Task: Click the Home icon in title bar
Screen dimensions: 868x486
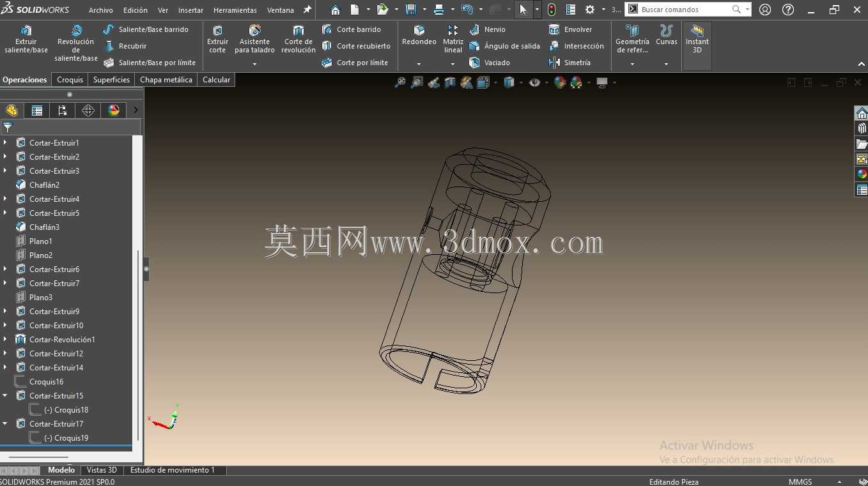Action: point(336,10)
